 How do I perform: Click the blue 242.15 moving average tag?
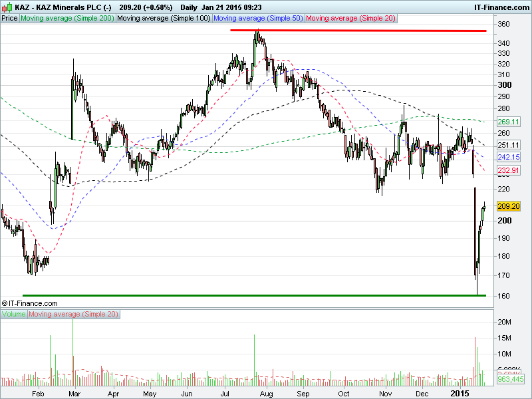pyautogui.click(x=508, y=157)
